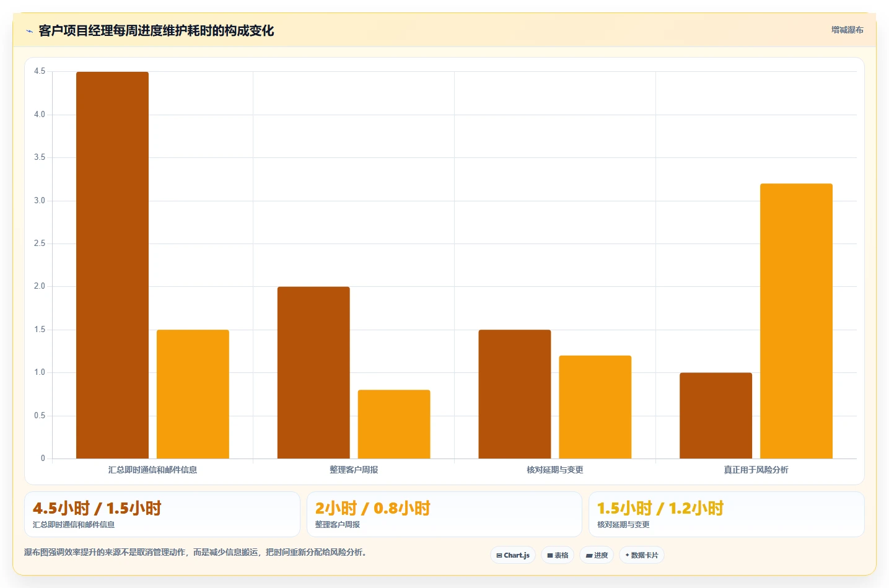Click the chart title 客户项目经理每周进度维护耗时的构成变化
The height and width of the screenshot is (588, 889).
point(156,31)
